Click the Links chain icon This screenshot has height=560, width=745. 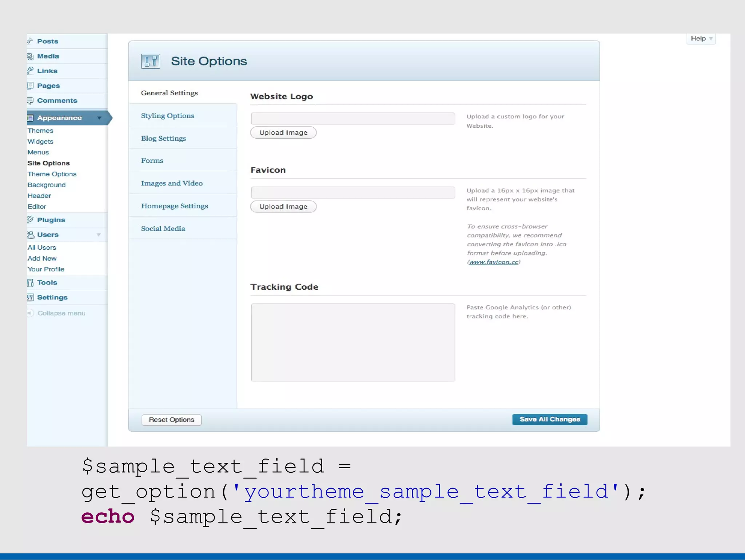(x=30, y=71)
